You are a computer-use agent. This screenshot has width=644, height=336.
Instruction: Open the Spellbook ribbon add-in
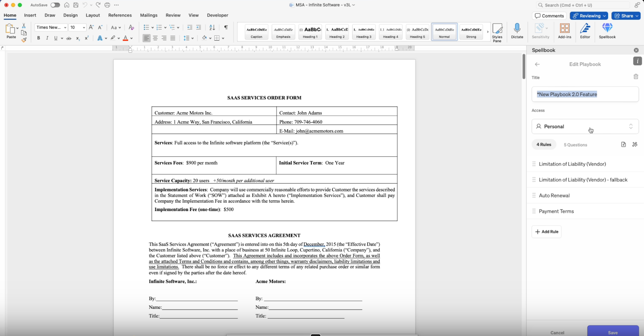(607, 31)
